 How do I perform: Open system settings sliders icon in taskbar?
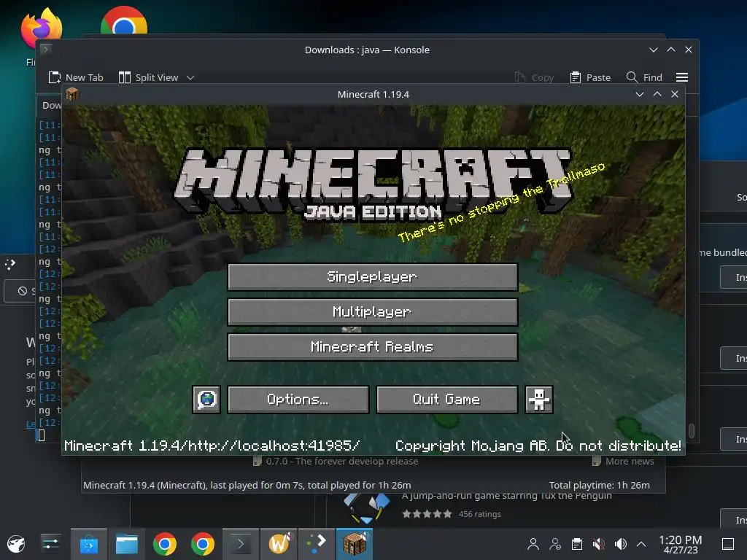(x=50, y=544)
